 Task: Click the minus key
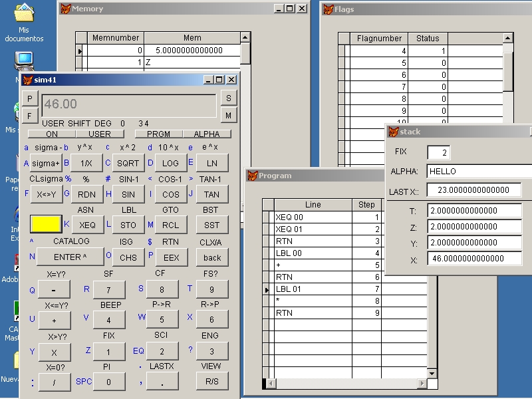54,289
